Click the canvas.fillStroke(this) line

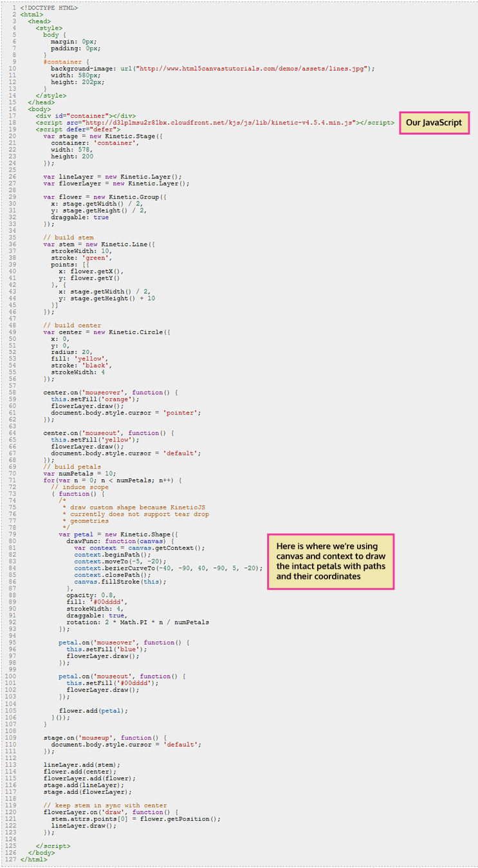coord(120,581)
